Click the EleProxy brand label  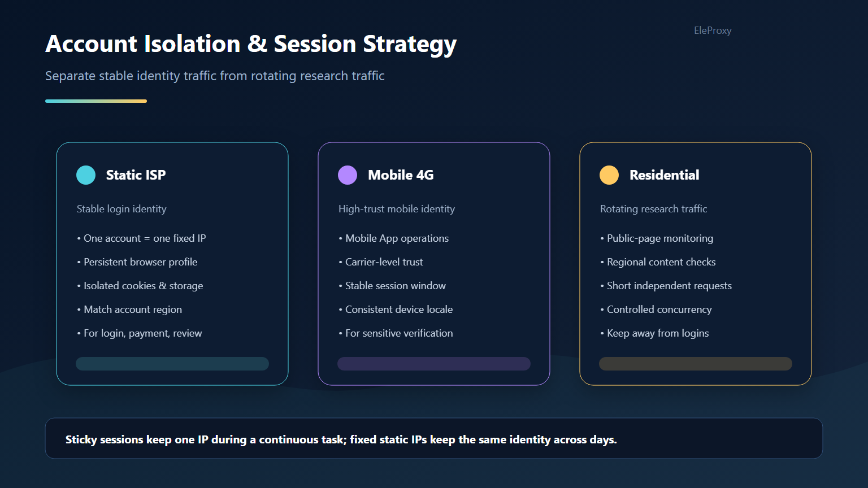coord(713,30)
